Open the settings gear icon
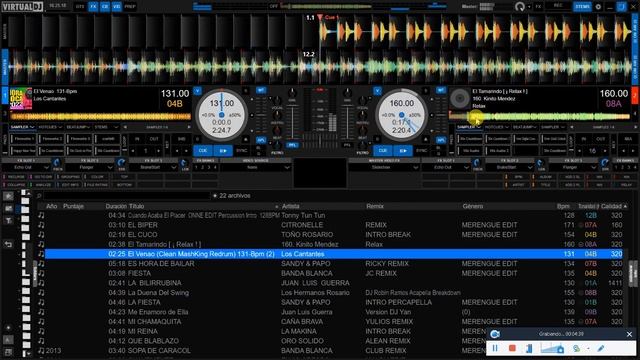Screen dimensions: 640x360 [598, 7]
